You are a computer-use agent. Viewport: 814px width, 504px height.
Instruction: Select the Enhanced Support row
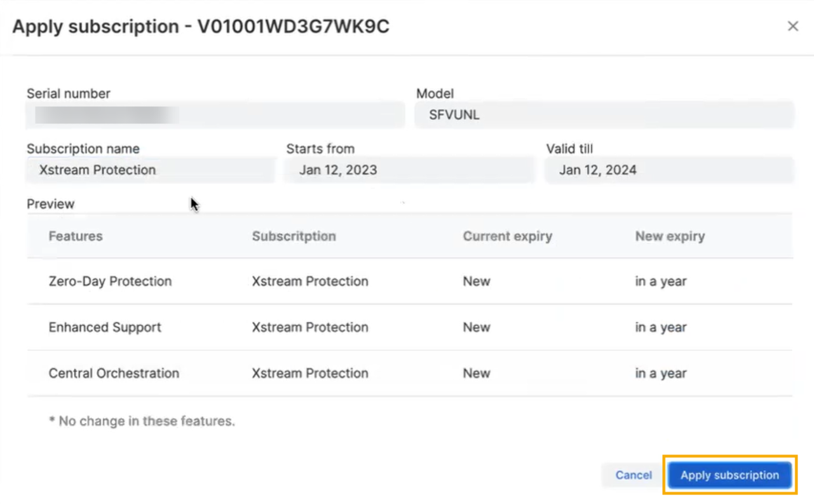pyautogui.click(x=105, y=327)
